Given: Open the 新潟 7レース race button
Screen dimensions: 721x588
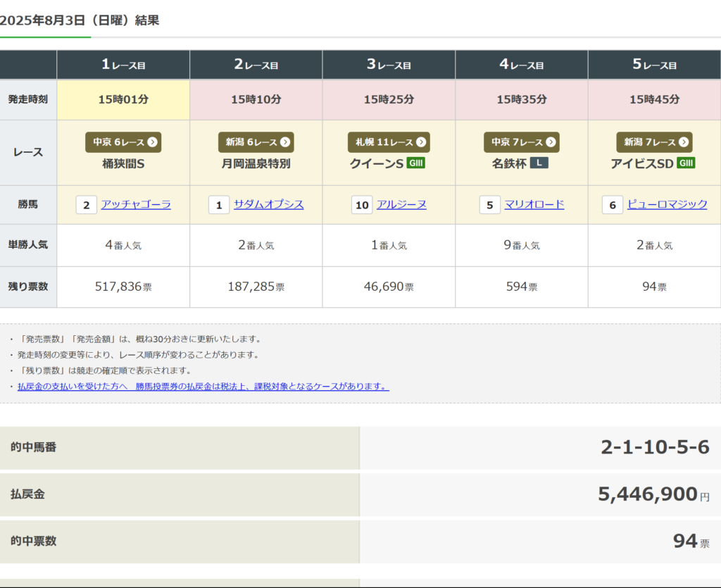Looking at the screenshot, I should tap(654, 142).
